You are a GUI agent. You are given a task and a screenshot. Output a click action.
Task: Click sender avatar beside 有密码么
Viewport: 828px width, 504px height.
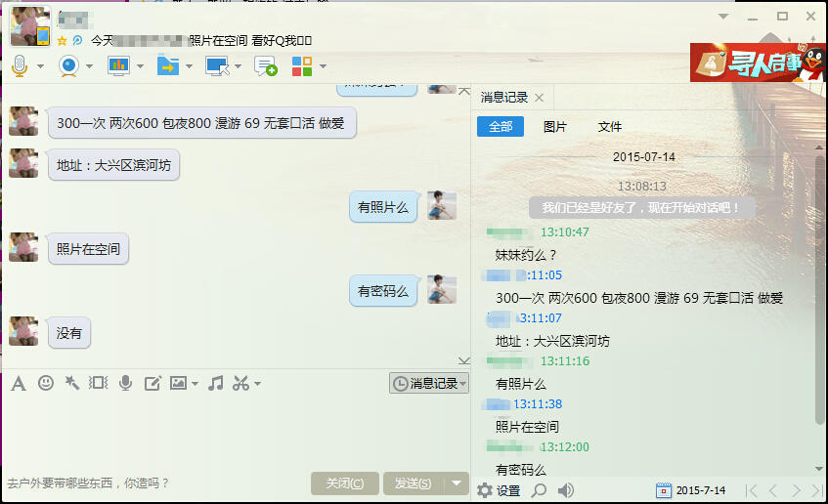pos(442,289)
